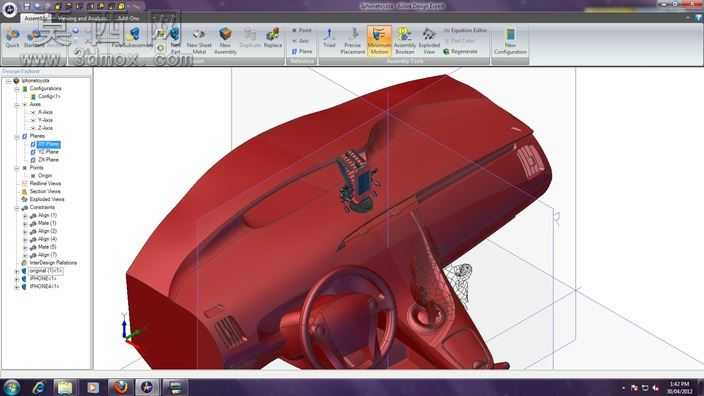Select Redline Views in the tree
Screen dimensions: 704x396
(45, 184)
